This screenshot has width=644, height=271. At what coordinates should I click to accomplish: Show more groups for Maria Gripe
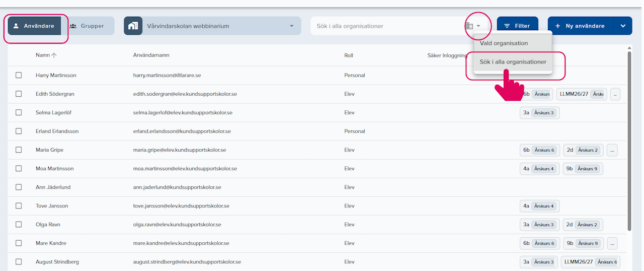(x=612, y=150)
